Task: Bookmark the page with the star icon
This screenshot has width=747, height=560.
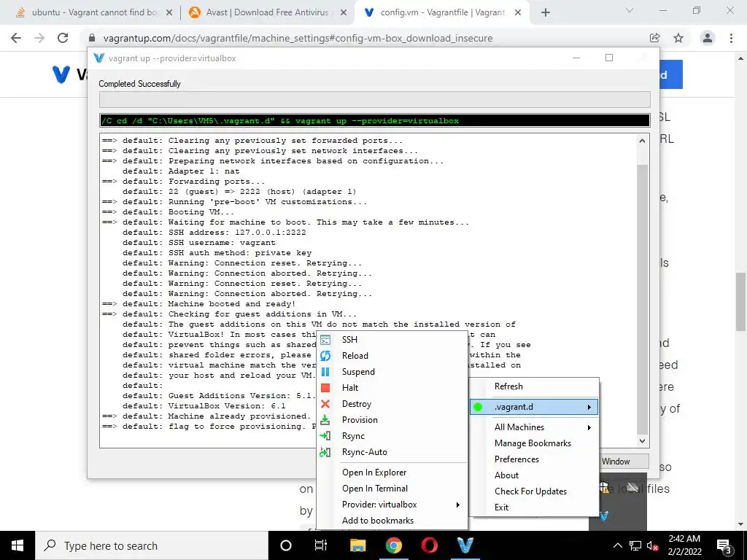Action: click(678, 38)
